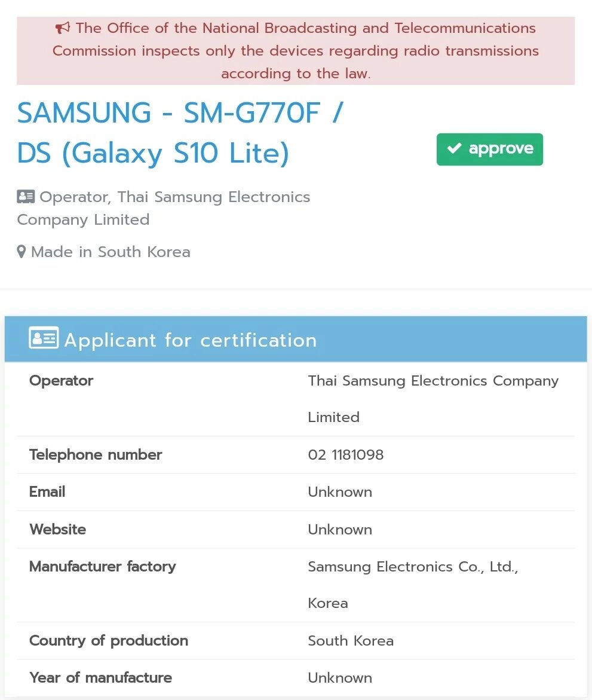Click the Made in South Korea text

tap(110, 252)
